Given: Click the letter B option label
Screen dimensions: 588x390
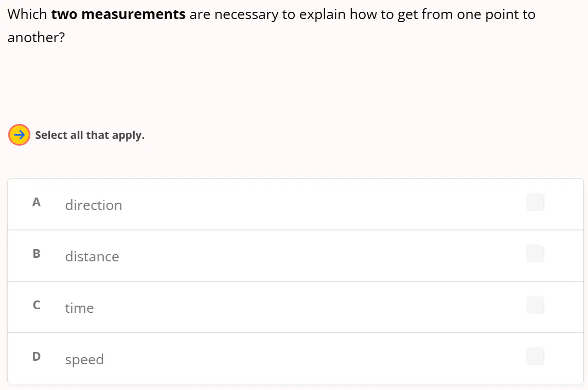Looking at the screenshot, I should click(37, 254).
